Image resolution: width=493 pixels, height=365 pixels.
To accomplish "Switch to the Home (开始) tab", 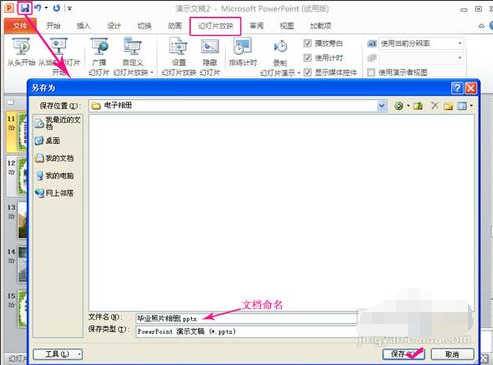I will coord(53,26).
